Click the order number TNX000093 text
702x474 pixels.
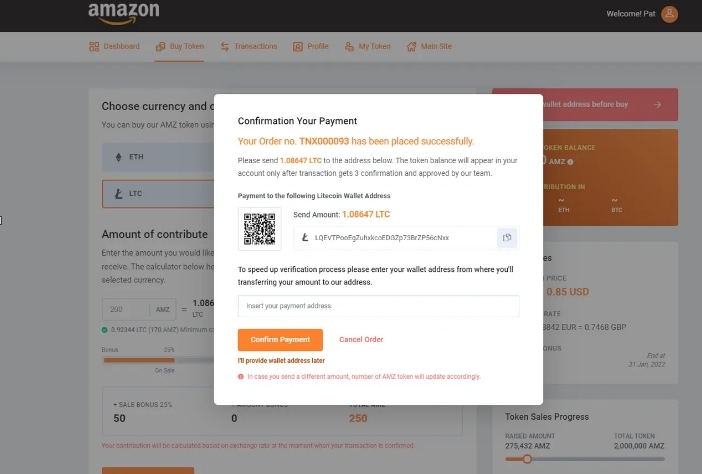tap(324, 141)
